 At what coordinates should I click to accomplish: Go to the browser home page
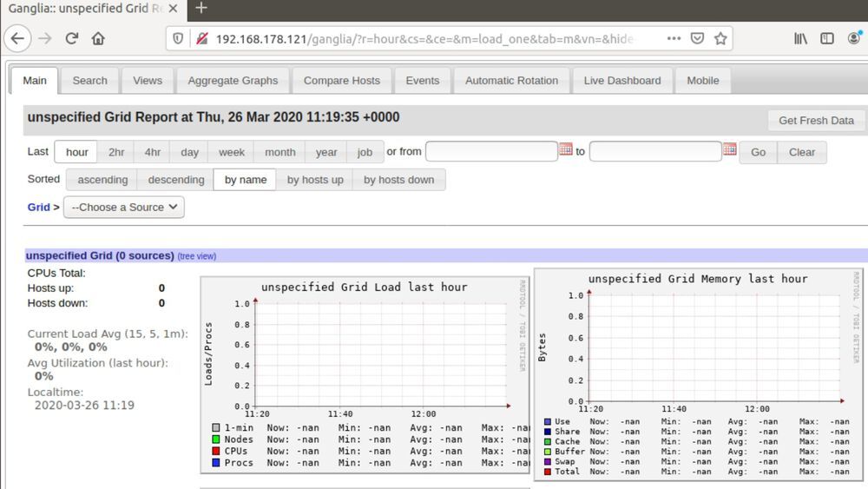[x=98, y=38]
